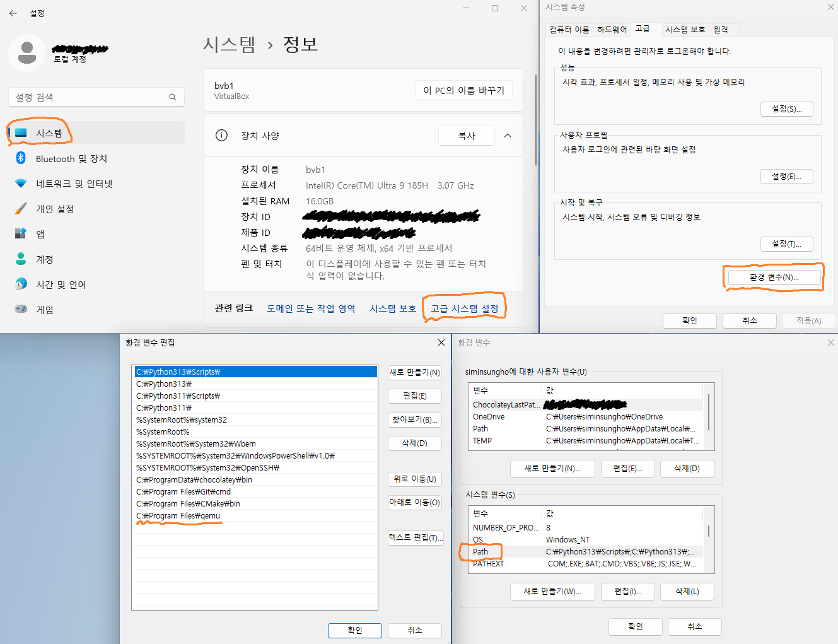Viewport: 838px width, 644px height.
Task: Open Bluetooth 및 장치 settings
Action: pyautogui.click(x=71, y=158)
